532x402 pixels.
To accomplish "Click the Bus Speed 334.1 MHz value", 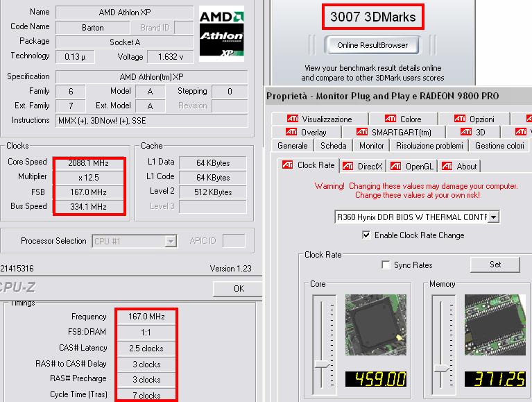I will coord(88,207).
